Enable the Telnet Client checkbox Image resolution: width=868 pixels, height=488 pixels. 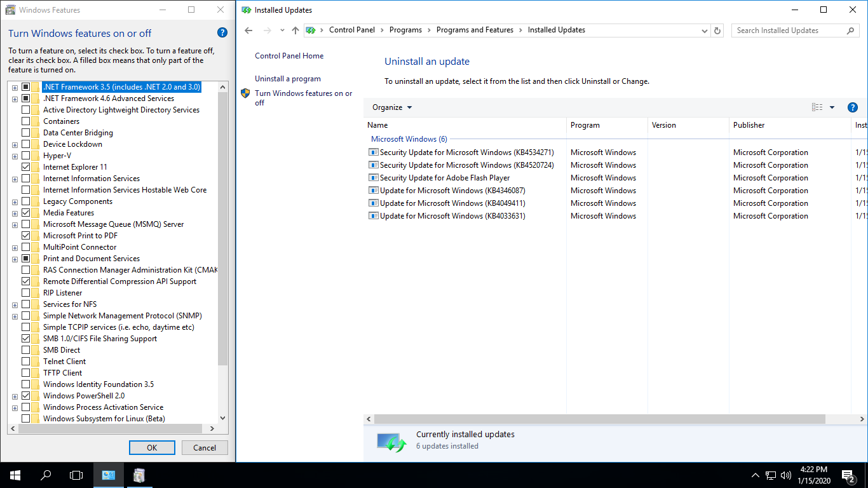click(x=26, y=362)
